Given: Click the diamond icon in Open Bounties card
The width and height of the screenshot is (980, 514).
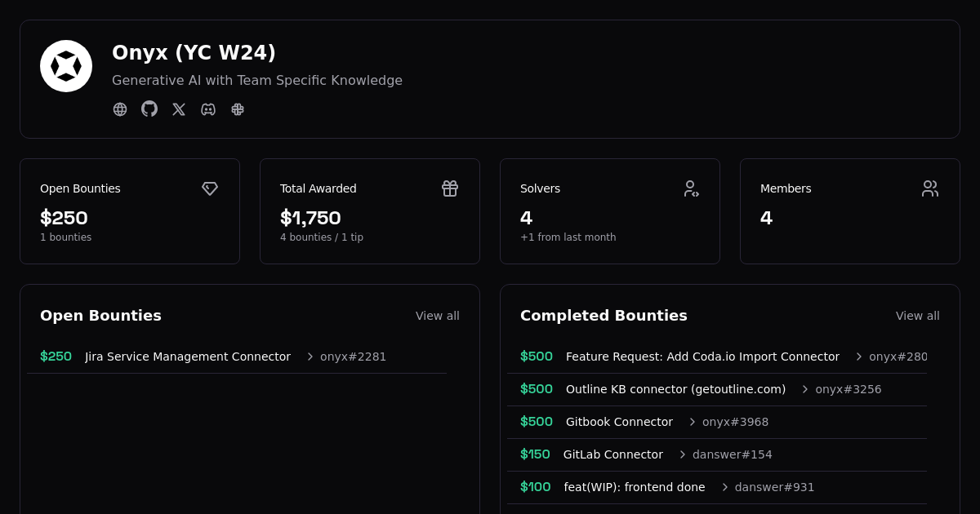Looking at the screenshot, I should [x=210, y=188].
